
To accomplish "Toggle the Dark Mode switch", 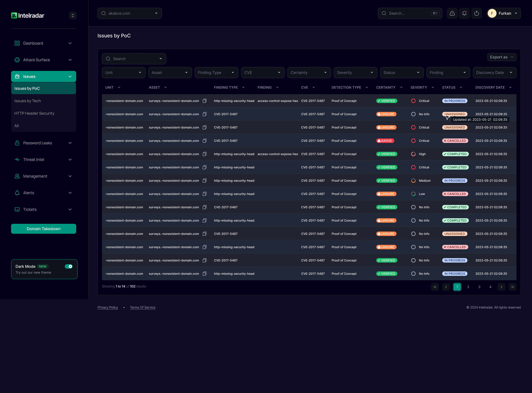I will click(x=69, y=266).
